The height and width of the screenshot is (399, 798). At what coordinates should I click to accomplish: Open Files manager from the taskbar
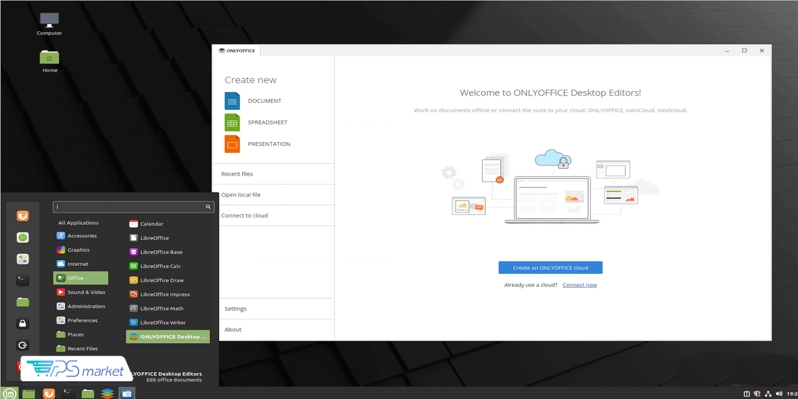pos(88,393)
